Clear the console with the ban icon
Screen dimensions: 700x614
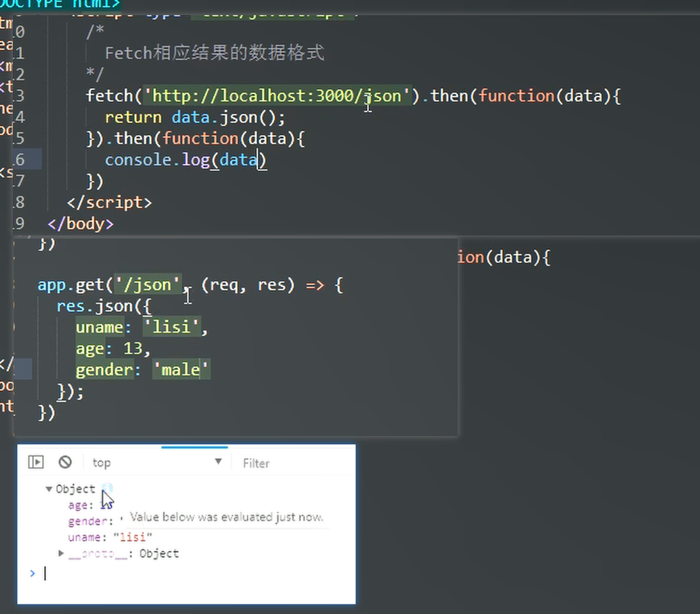[65, 462]
